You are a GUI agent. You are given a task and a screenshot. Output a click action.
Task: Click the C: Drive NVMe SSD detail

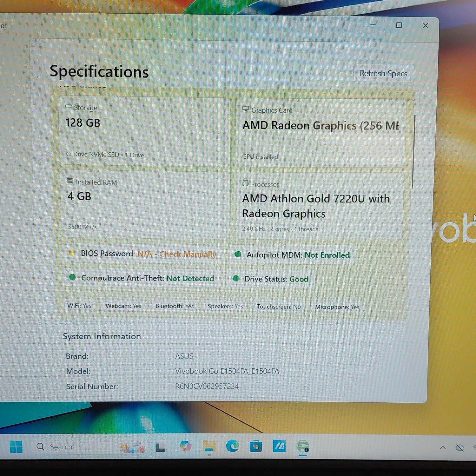(x=105, y=155)
